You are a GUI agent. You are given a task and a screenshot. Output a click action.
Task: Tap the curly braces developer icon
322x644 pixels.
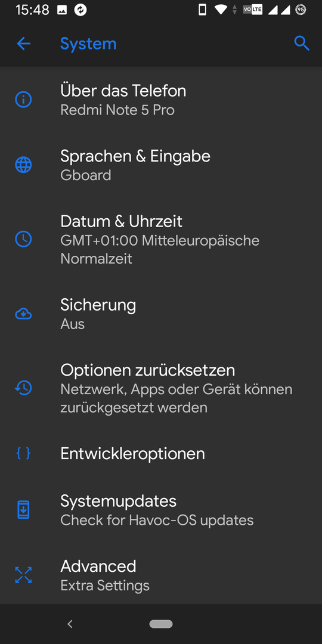[23, 453]
